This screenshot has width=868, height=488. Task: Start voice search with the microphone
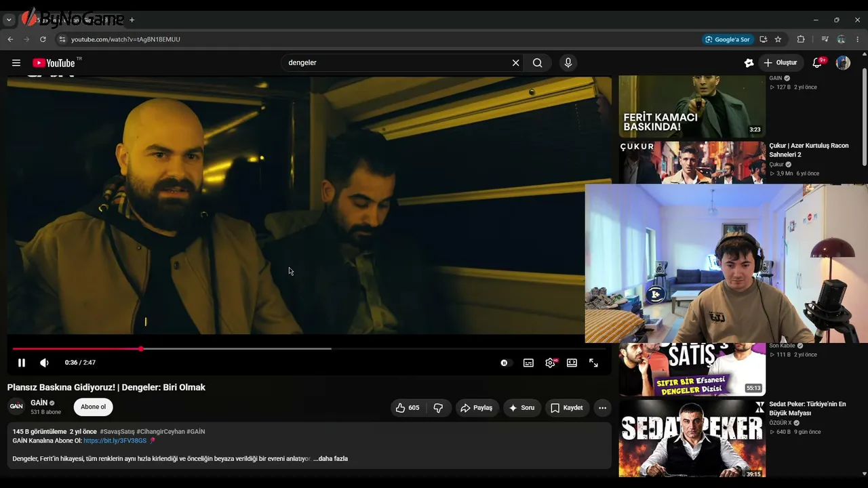(568, 63)
